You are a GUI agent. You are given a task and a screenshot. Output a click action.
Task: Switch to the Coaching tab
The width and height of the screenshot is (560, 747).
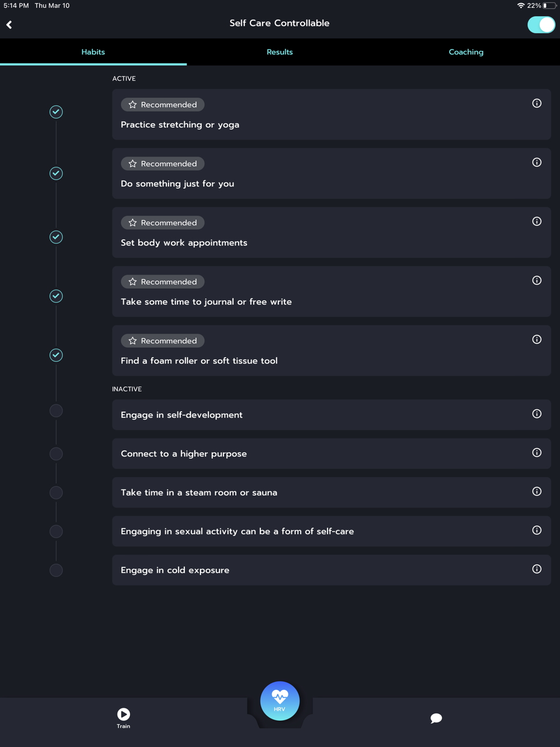pyautogui.click(x=466, y=52)
